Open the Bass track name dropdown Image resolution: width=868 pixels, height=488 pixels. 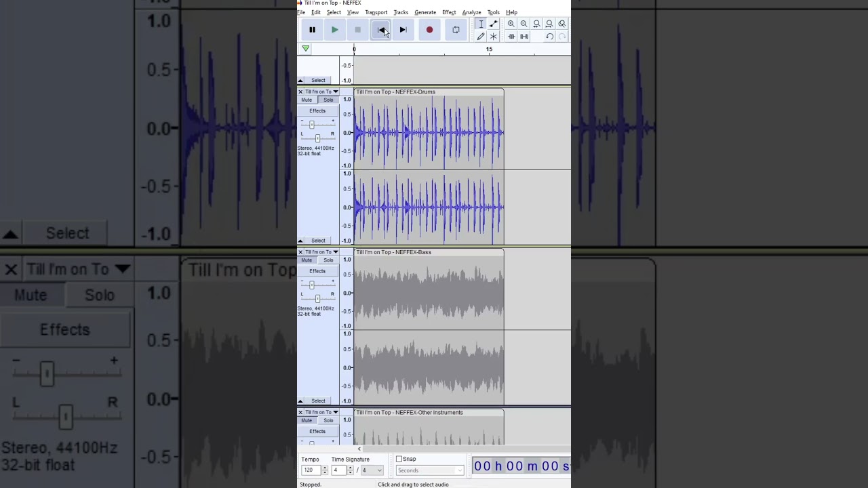point(321,252)
